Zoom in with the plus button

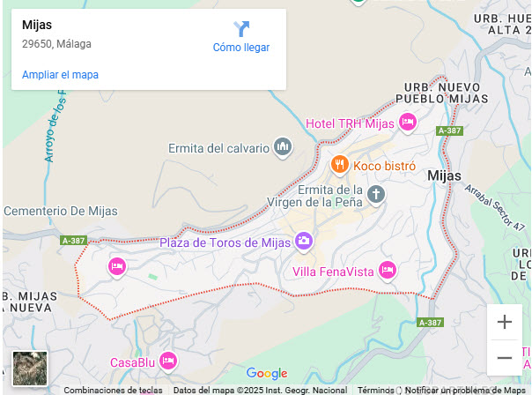click(505, 322)
